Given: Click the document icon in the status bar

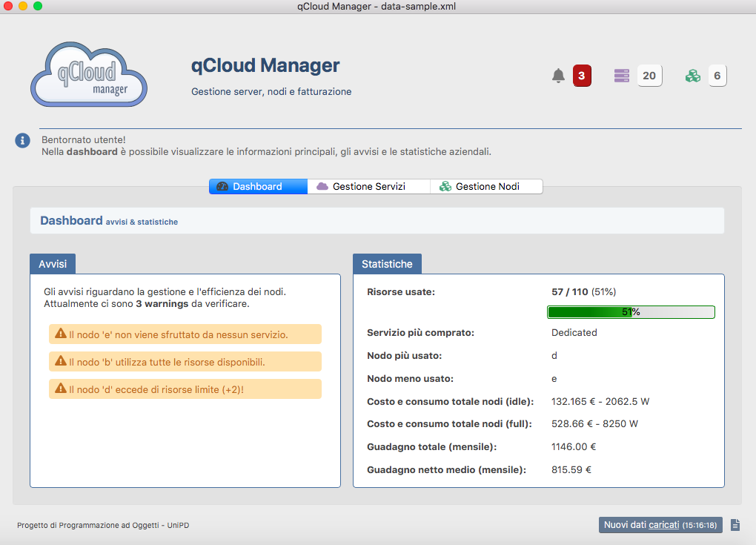Looking at the screenshot, I should [735, 525].
